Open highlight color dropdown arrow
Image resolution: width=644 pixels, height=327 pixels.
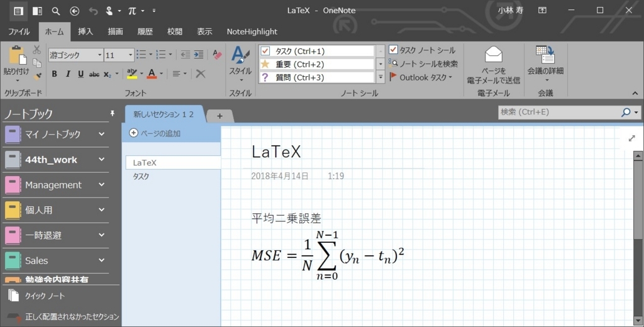click(x=142, y=74)
